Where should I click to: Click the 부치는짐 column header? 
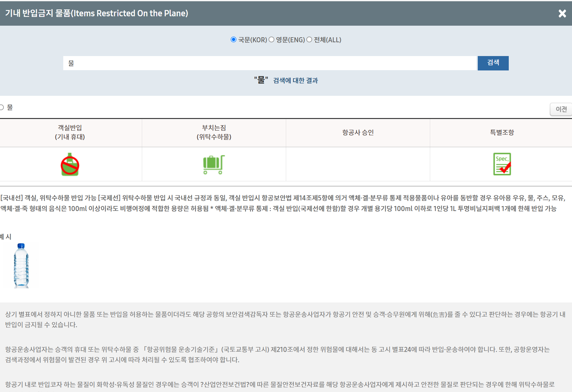point(214,132)
